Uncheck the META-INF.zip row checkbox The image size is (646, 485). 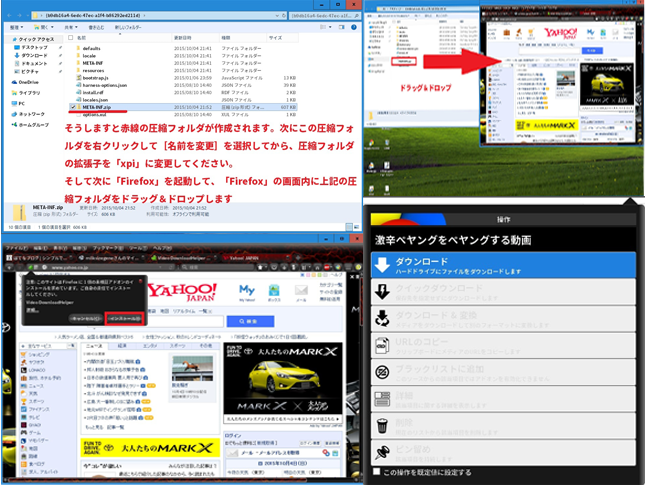pyautogui.click(x=73, y=107)
